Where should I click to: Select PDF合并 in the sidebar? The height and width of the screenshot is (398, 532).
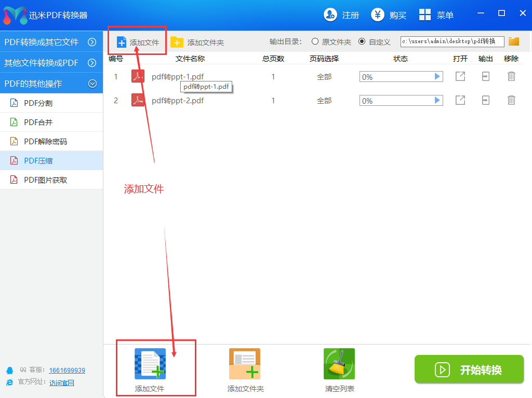pos(38,122)
